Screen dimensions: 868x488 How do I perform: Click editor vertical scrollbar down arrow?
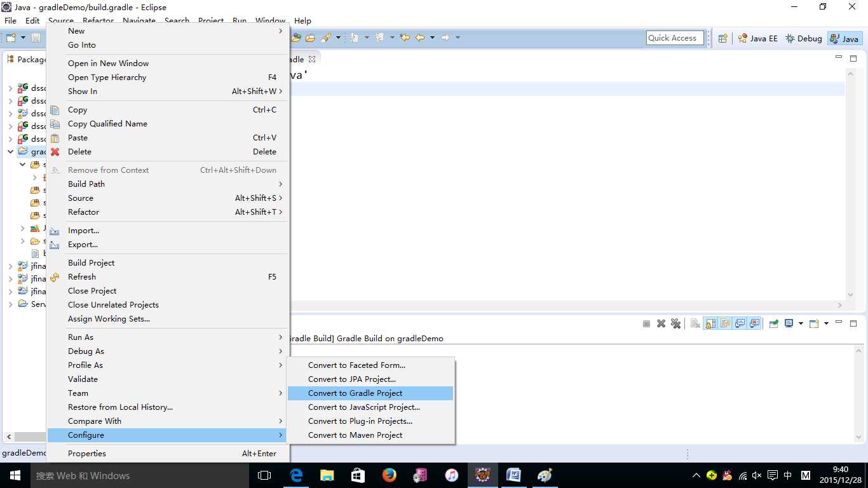pos(851,295)
